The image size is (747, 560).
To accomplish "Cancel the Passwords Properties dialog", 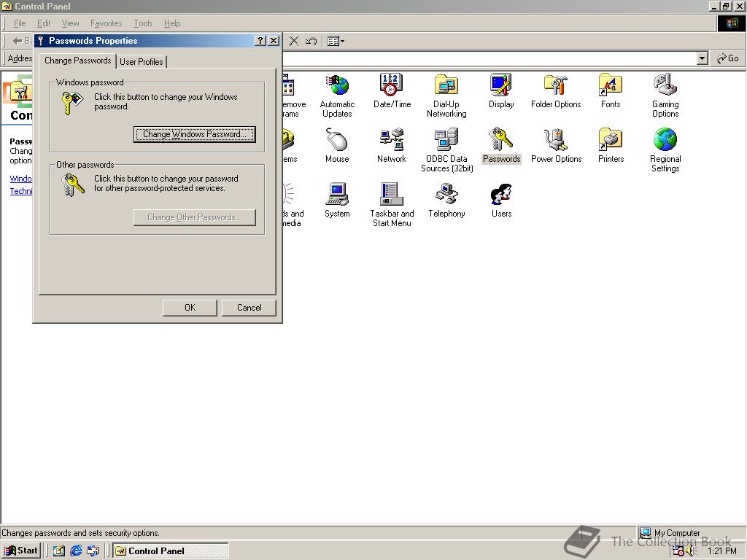I will pos(249,308).
